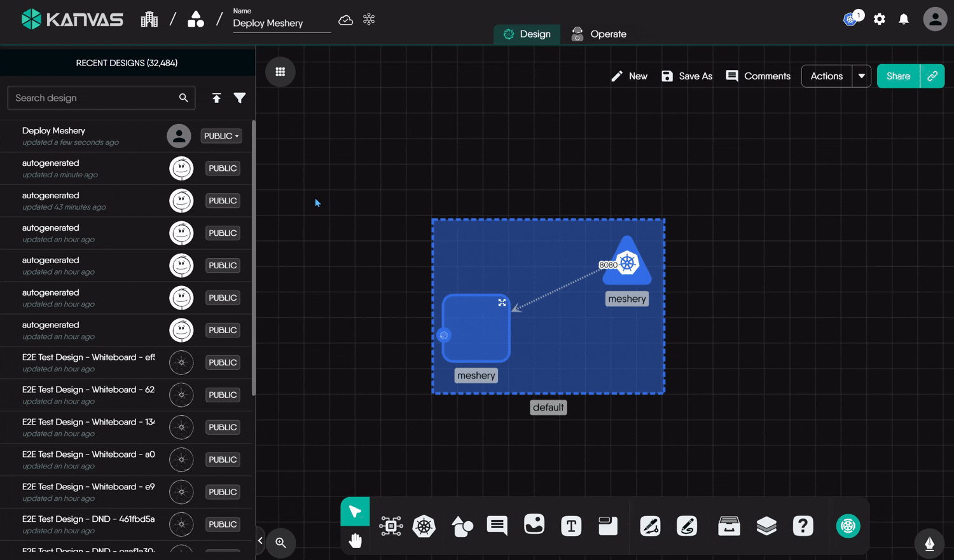The width and height of the screenshot is (954, 560).
Task: Select the Pen annotation tool
Action: point(650,526)
